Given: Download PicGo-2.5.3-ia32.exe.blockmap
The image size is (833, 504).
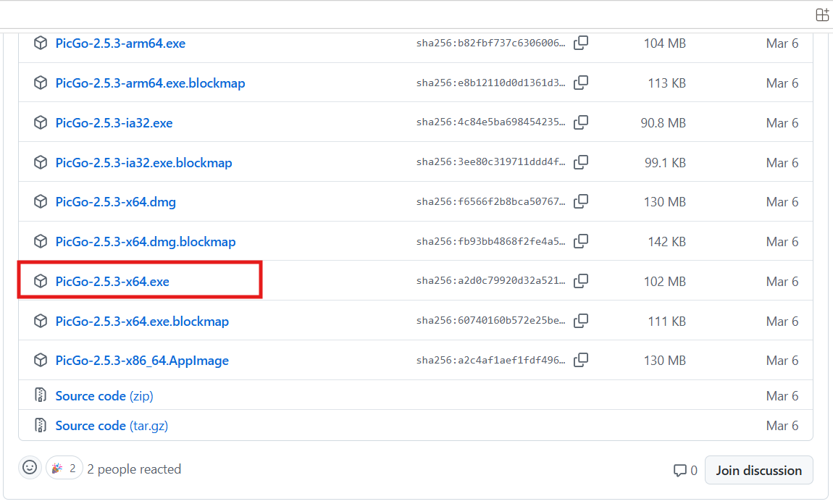Looking at the screenshot, I should coord(144,163).
